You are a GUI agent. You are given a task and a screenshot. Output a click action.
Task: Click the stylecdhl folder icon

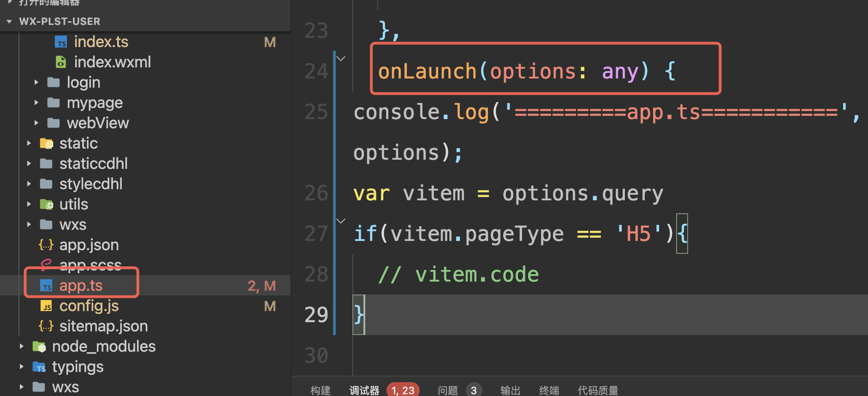pos(46,184)
